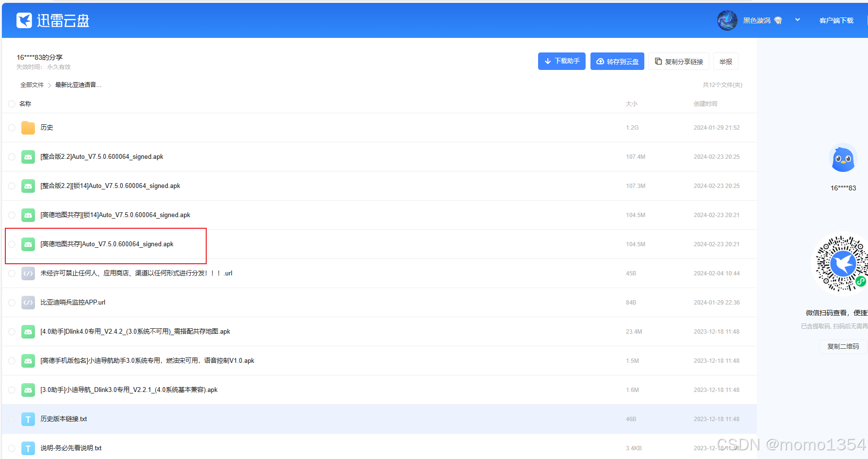The image size is (868, 459).
Task: Click the 1.2G size of 历史 folder
Action: point(632,128)
